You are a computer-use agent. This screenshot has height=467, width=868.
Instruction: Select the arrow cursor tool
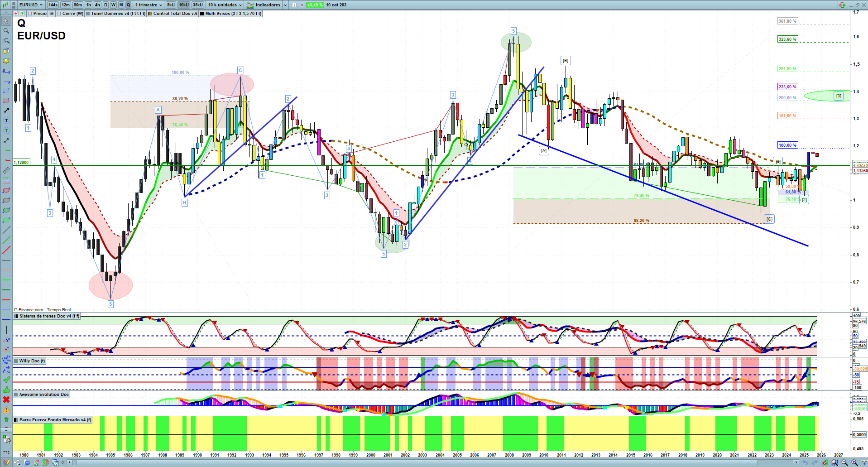pyautogui.click(x=6, y=21)
